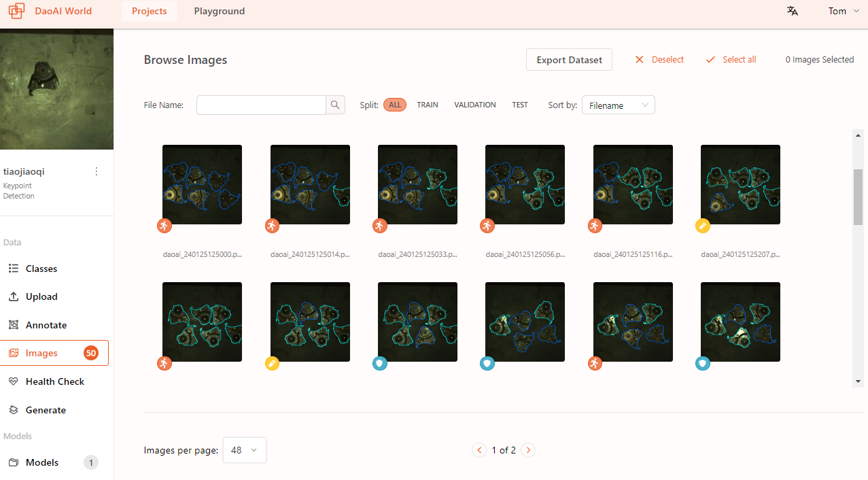Go to previous page of images
The height and width of the screenshot is (480, 868).
coord(479,450)
